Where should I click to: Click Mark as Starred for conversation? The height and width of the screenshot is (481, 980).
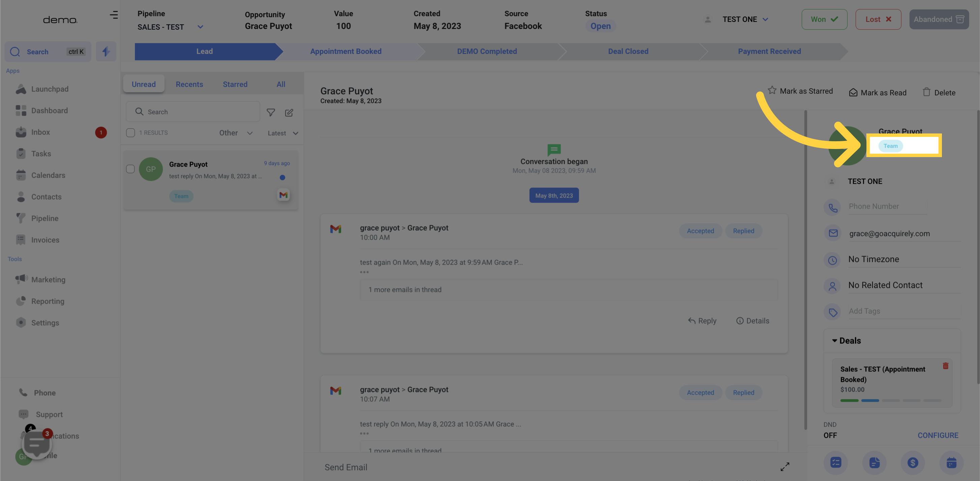click(800, 92)
